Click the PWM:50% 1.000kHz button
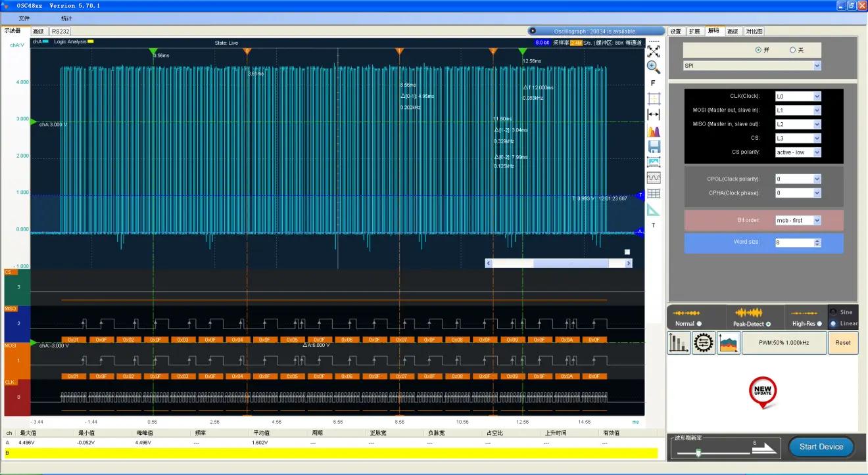Screen dimensions: 868x475 point(784,343)
